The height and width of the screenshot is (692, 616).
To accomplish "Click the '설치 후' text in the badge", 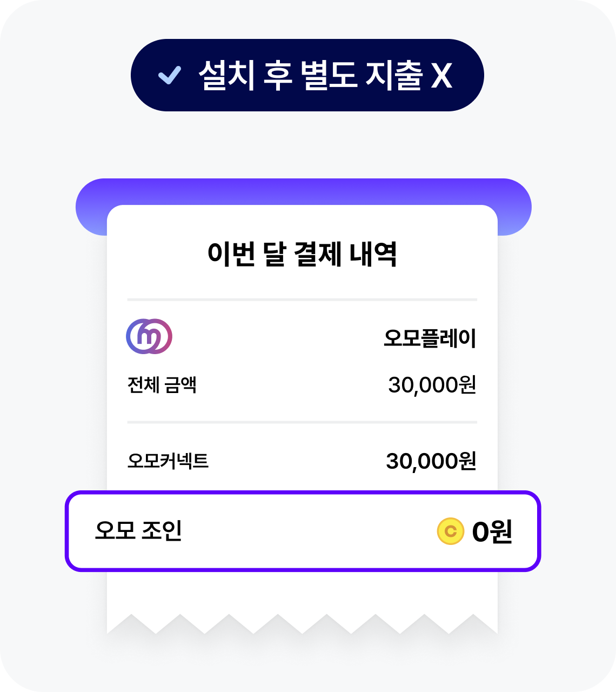I will [x=245, y=75].
